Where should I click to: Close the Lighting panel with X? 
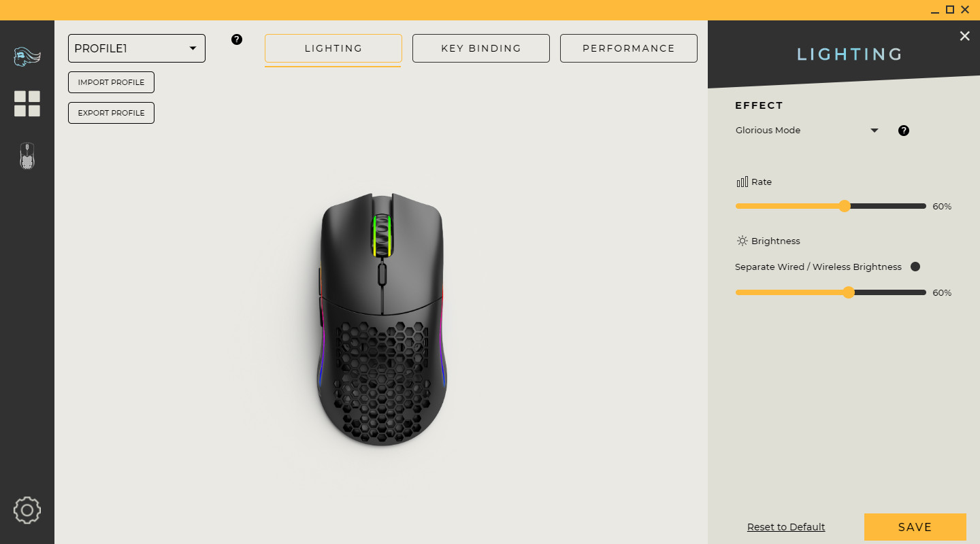pos(964,36)
